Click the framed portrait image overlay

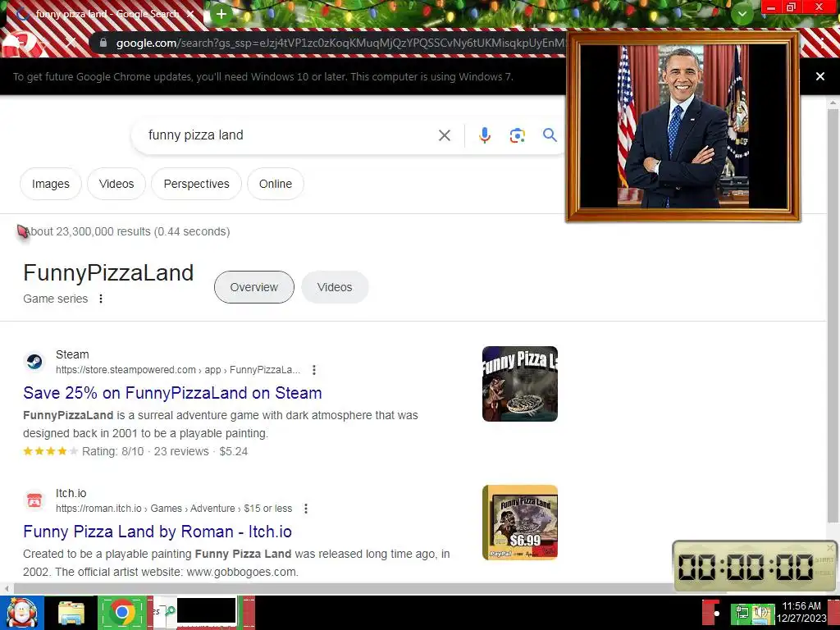point(683,126)
